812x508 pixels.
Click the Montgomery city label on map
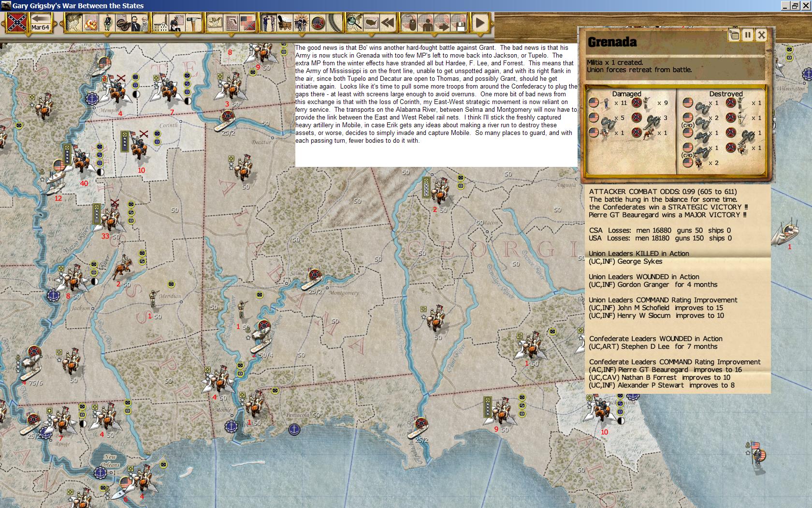[x=344, y=293]
